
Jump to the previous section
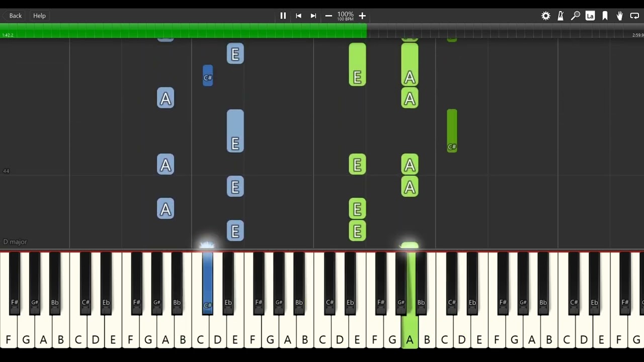tap(298, 16)
